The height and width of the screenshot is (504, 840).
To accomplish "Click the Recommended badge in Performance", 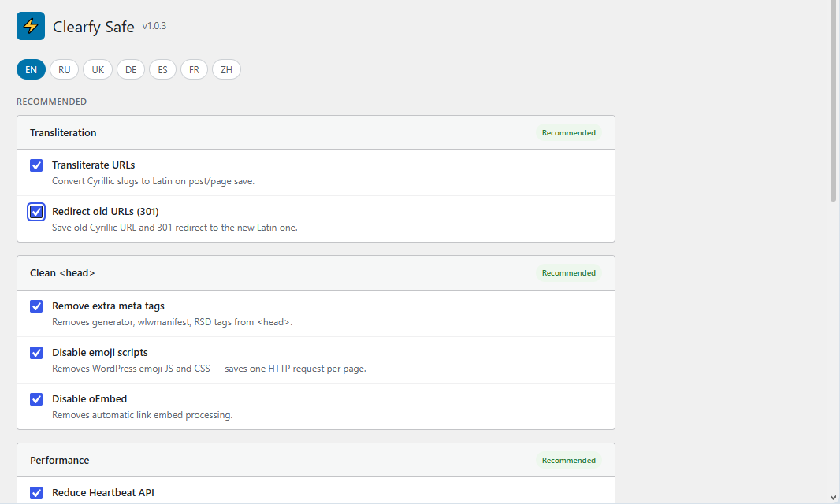I will (568, 461).
